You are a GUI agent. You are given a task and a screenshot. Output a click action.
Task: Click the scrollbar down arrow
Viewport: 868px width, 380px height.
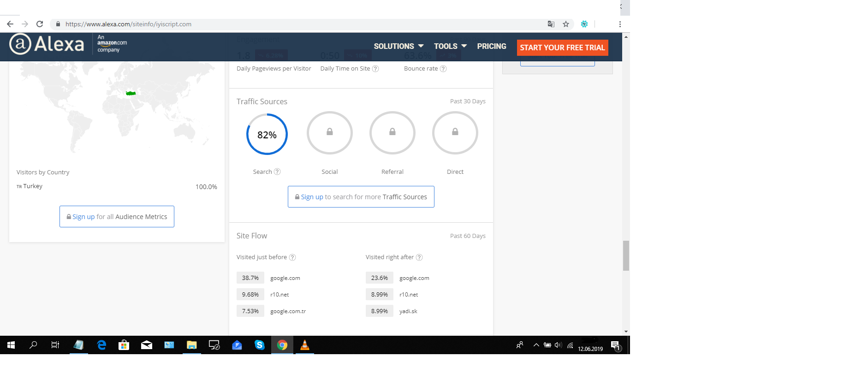pos(626,332)
